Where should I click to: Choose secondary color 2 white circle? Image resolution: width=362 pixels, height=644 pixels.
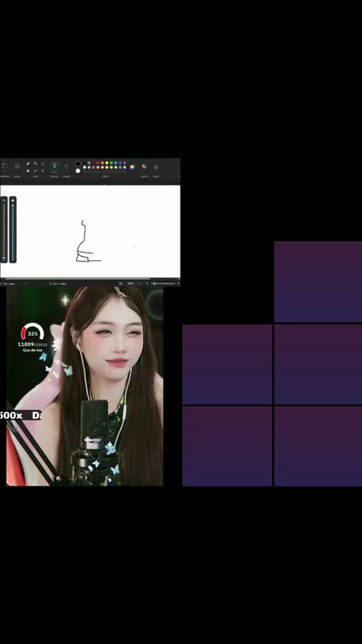(x=77, y=171)
